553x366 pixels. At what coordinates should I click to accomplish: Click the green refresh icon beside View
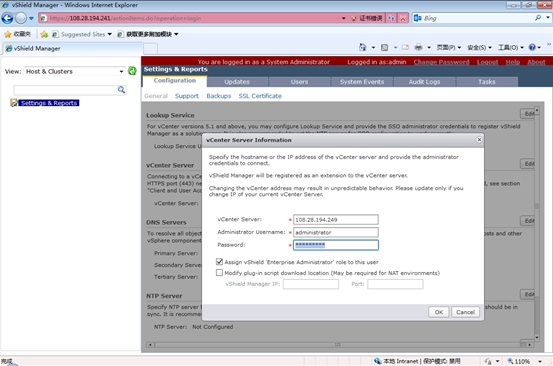point(132,71)
